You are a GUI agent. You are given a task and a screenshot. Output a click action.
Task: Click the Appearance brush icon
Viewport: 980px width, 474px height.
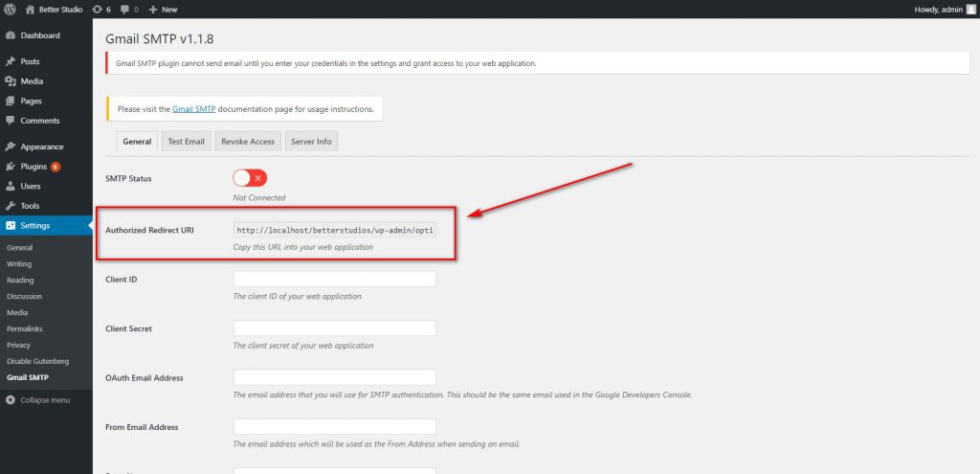[10, 147]
